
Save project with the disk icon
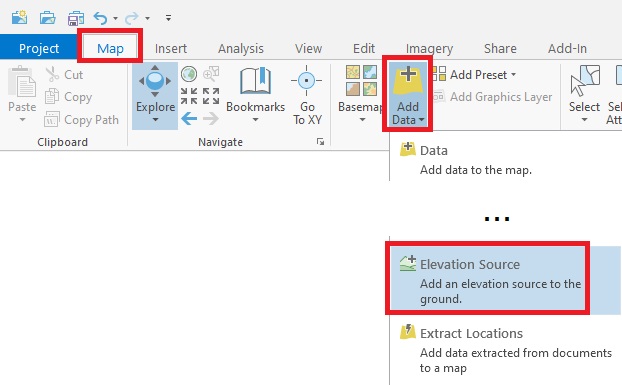[76, 18]
